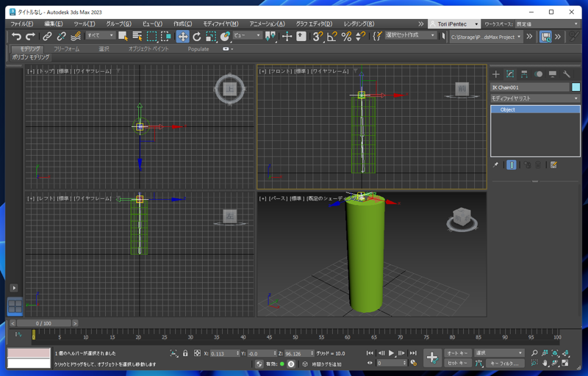Click the Bind to Space Warp icon

point(76,36)
